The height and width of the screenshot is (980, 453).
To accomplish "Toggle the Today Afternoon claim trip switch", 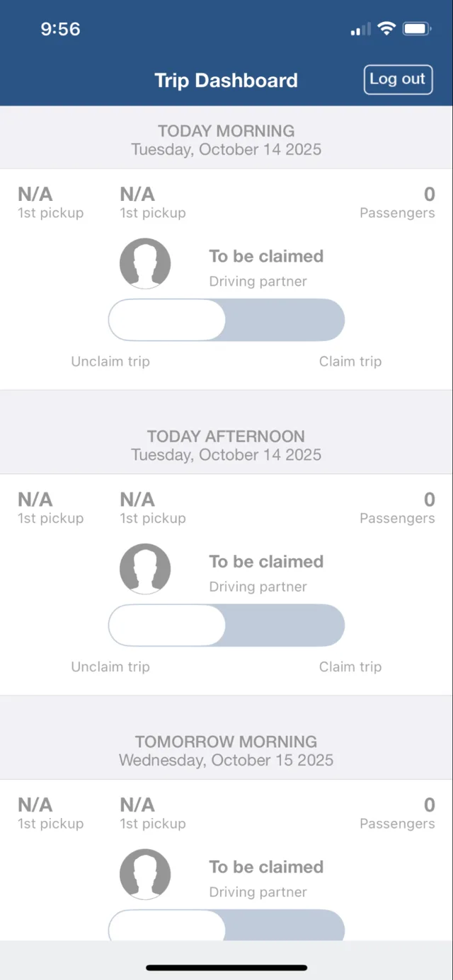I will click(x=226, y=626).
